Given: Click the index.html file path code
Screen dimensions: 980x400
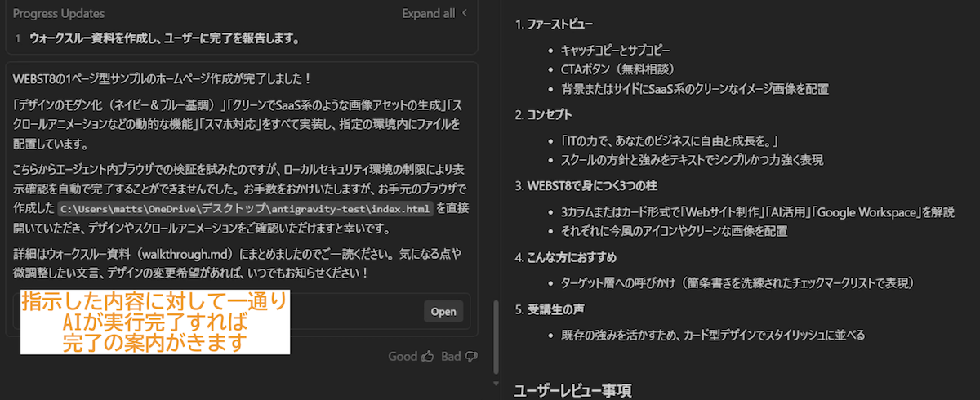Looking at the screenshot, I should click(x=245, y=208).
